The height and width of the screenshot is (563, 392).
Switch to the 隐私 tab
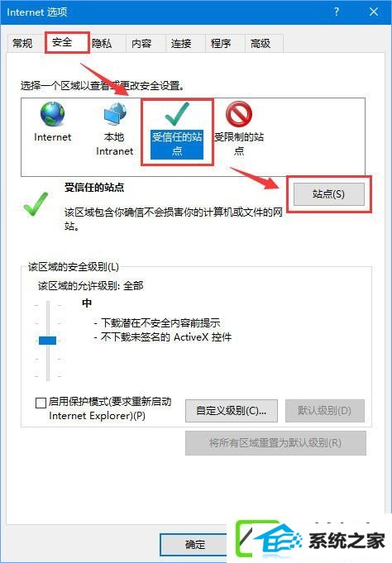[x=102, y=44]
